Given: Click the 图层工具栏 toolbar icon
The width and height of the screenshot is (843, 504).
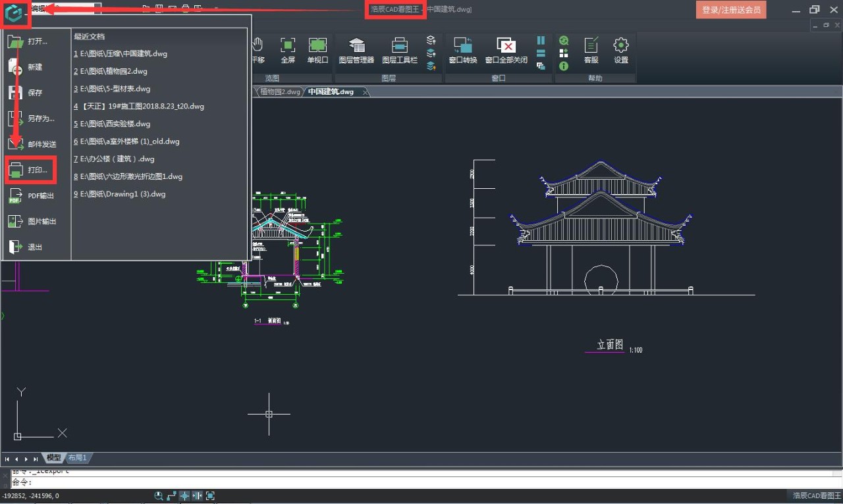Looking at the screenshot, I should 400,50.
